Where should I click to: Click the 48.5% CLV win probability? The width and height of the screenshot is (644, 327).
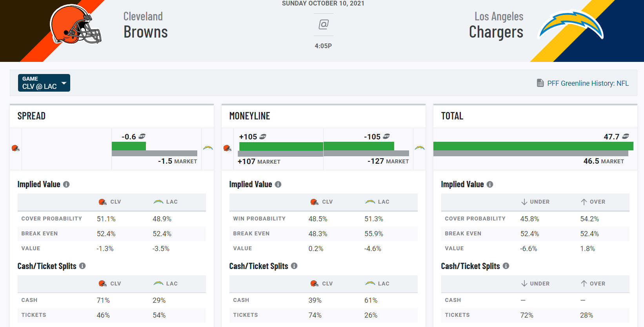coord(318,219)
